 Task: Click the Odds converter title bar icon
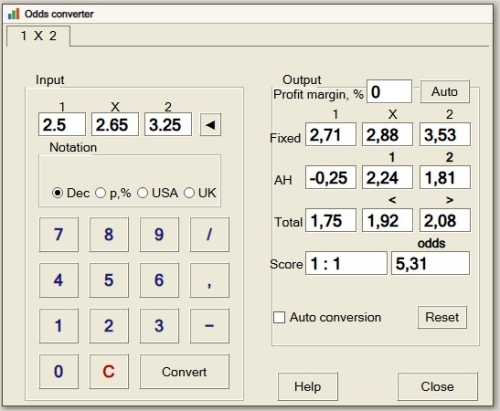pos(14,14)
